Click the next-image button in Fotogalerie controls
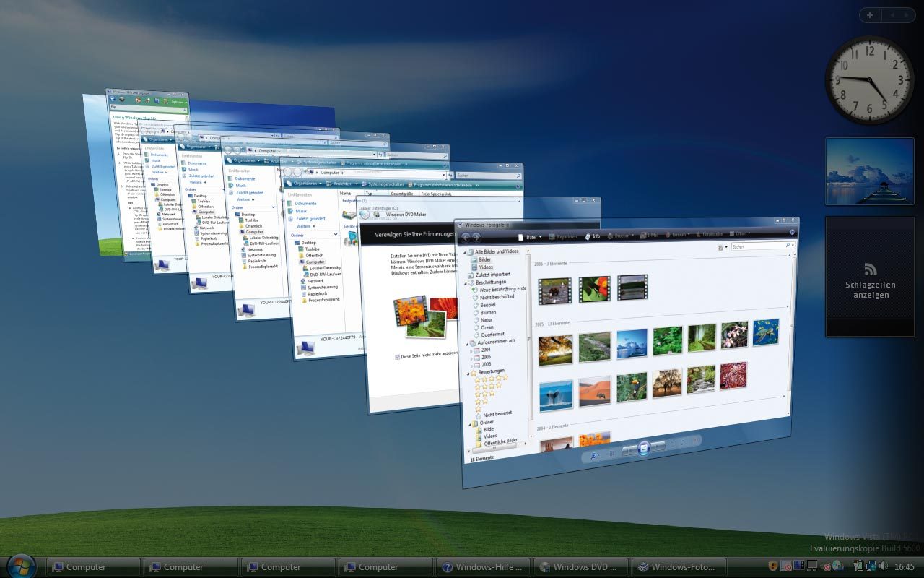 click(658, 445)
